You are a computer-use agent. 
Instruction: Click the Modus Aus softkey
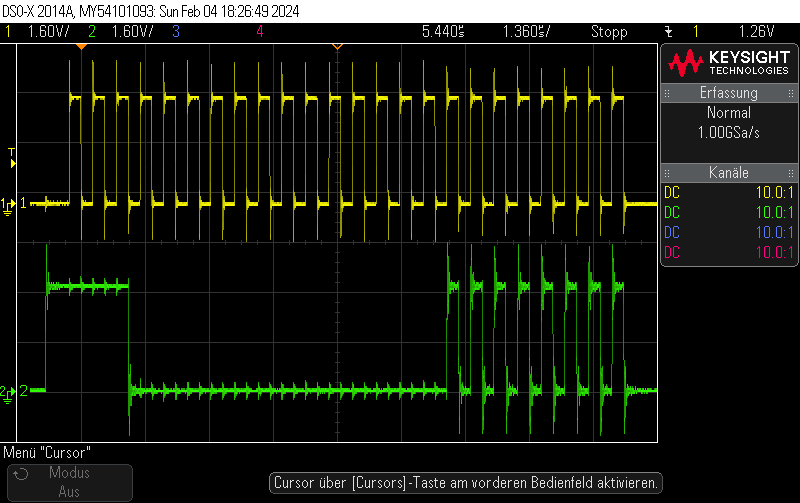click(70, 482)
